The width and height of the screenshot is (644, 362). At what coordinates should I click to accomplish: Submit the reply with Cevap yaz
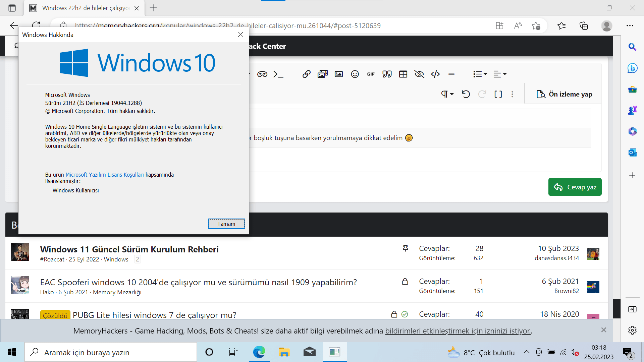(x=575, y=187)
